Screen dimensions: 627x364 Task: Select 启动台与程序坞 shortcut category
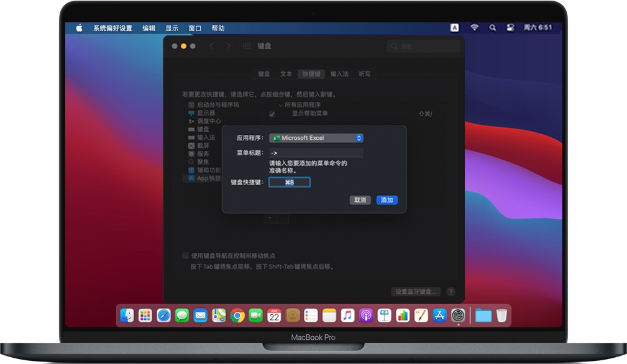point(207,106)
